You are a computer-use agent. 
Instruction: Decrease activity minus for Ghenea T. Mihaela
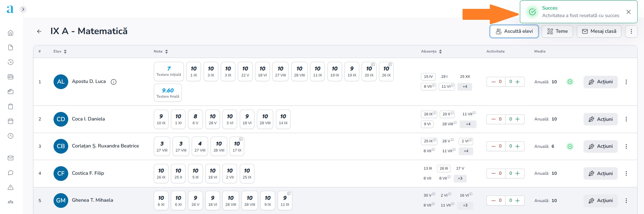coord(493,201)
